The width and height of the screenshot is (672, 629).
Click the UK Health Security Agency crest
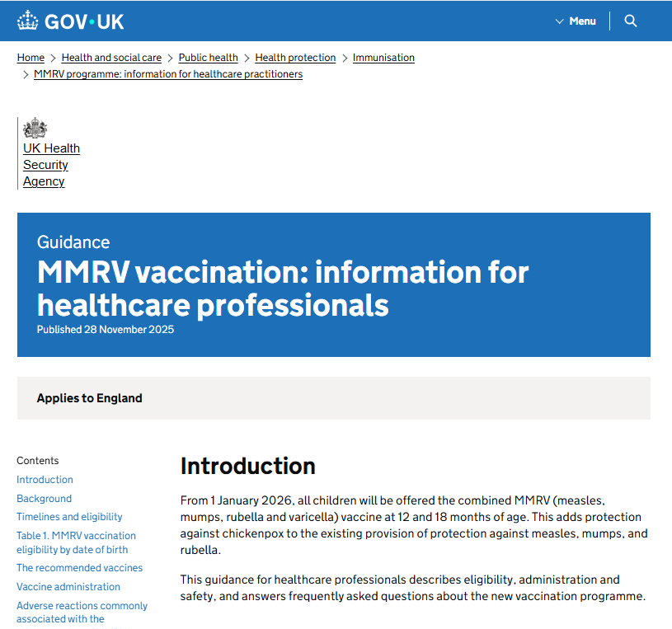coord(35,129)
